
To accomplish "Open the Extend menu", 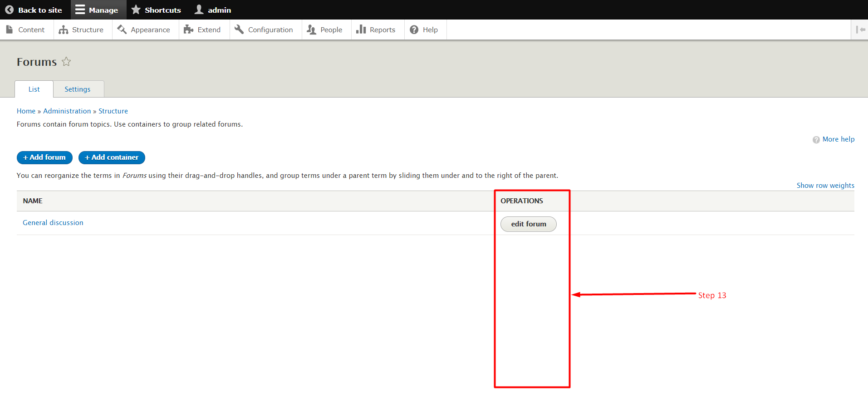I will (x=203, y=29).
